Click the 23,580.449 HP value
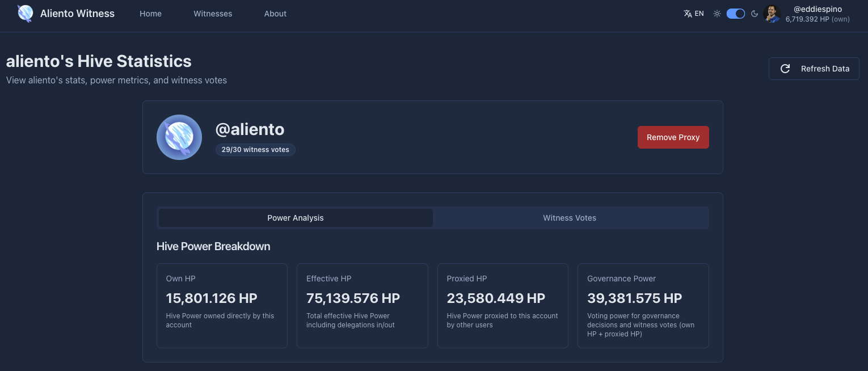868x371 pixels. [x=496, y=298]
